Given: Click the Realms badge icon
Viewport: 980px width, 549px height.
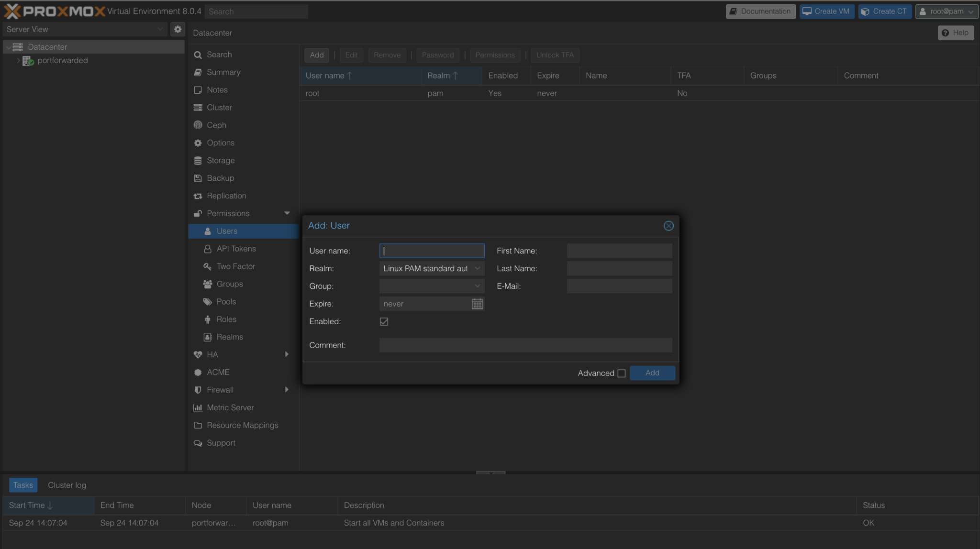Looking at the screenshot, I should 207,337.
